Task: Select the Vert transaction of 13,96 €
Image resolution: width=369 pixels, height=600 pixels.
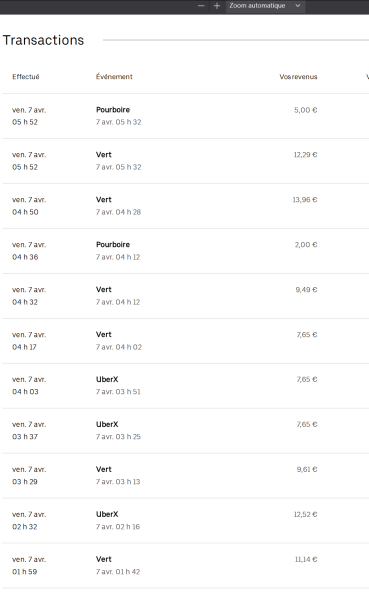Action: click(x=186, y=206)
